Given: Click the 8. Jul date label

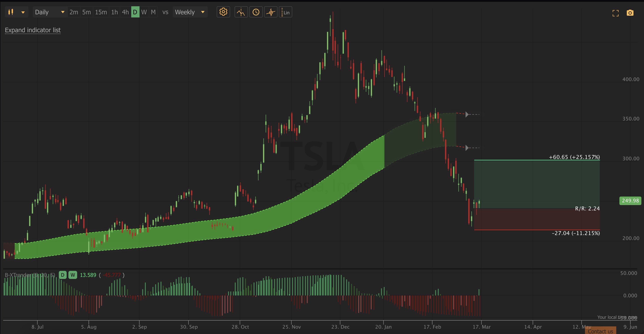Looking at the screenshot, I should click(38, 327).
